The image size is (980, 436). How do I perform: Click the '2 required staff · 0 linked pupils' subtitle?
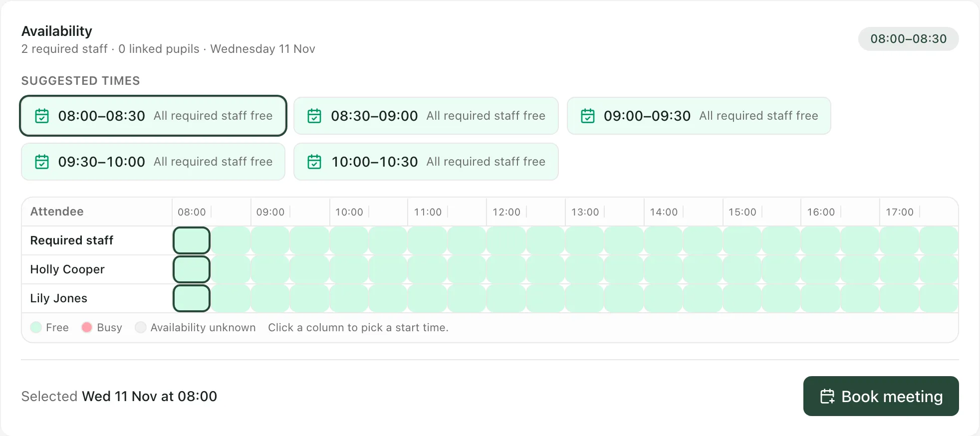110,49
